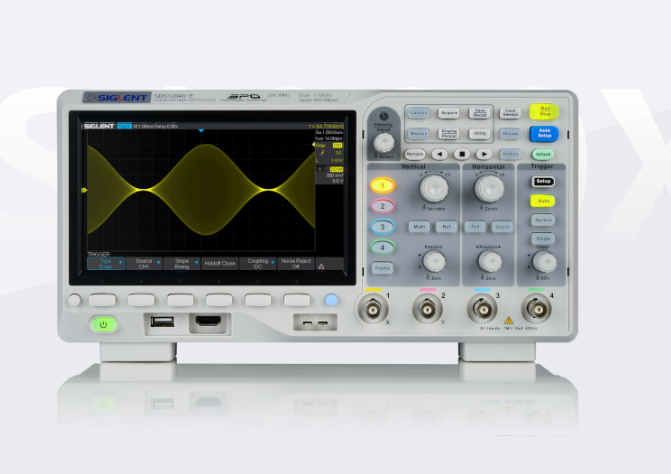Push the softkey under Source CH1

click(141, 300)
